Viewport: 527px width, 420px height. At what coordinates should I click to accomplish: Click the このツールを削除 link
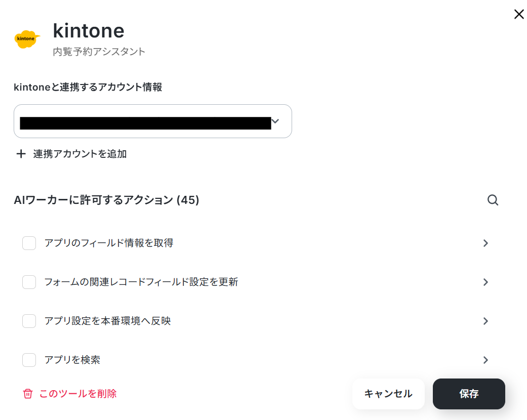78,394
